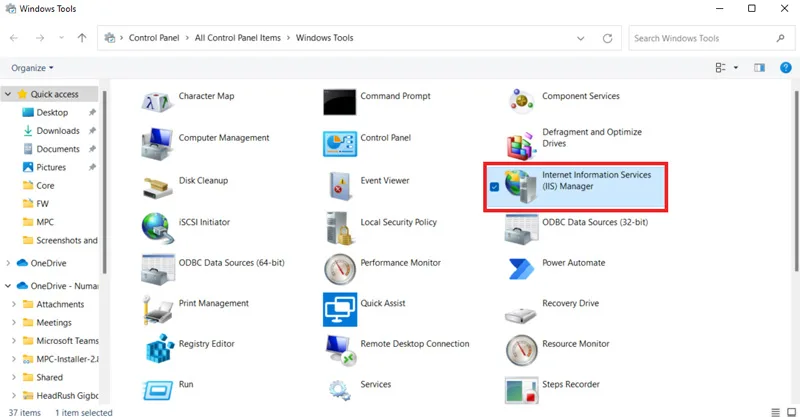Select the Quick Assist icon
Image resolution: width=800 pixels, height=417 pixels.
pyautogui.click(x=340, y=309)
